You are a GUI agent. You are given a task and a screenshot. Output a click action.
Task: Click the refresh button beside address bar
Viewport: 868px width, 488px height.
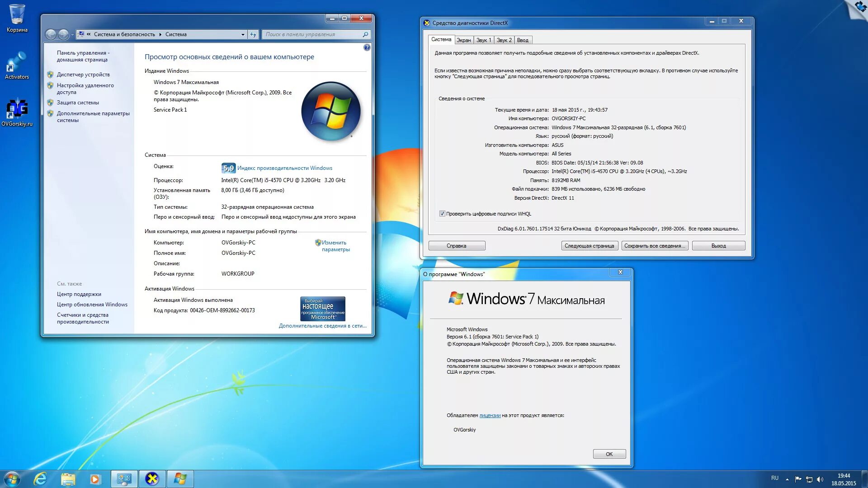pos(253,34)
